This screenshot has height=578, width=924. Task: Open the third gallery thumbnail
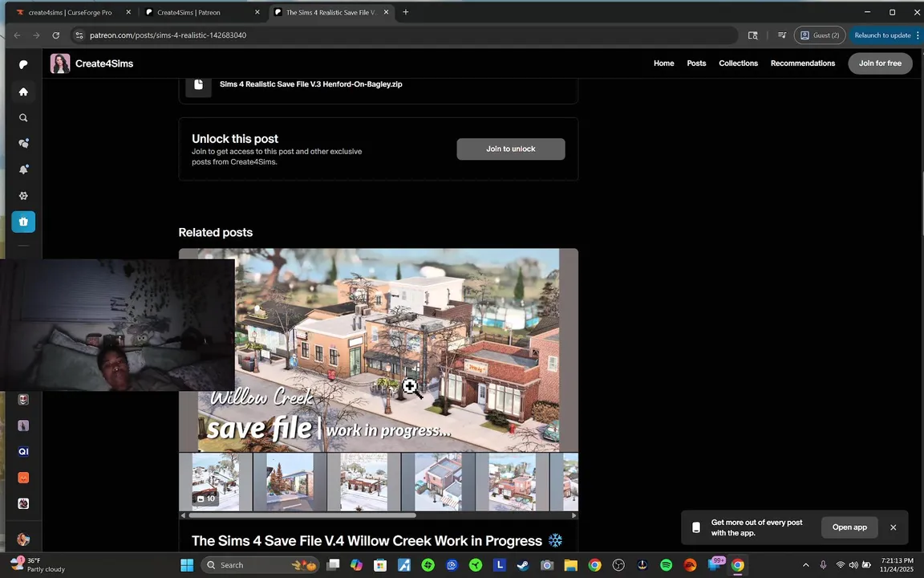(363, 482)
